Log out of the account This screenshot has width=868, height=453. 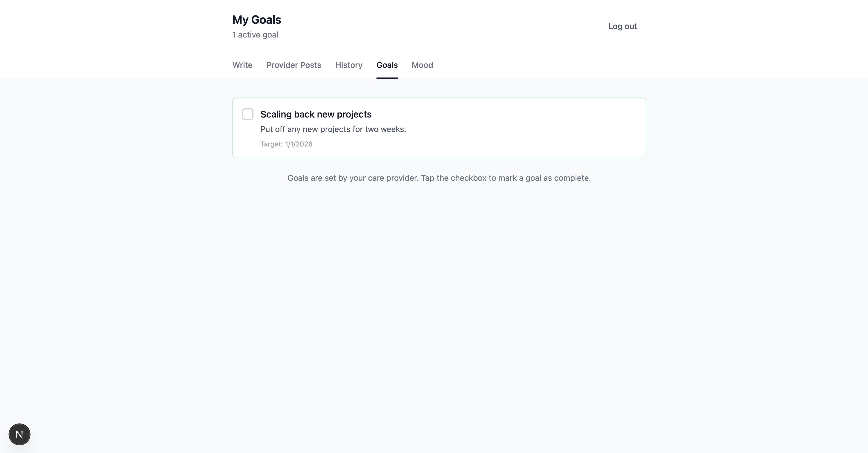tap(622, 26)
